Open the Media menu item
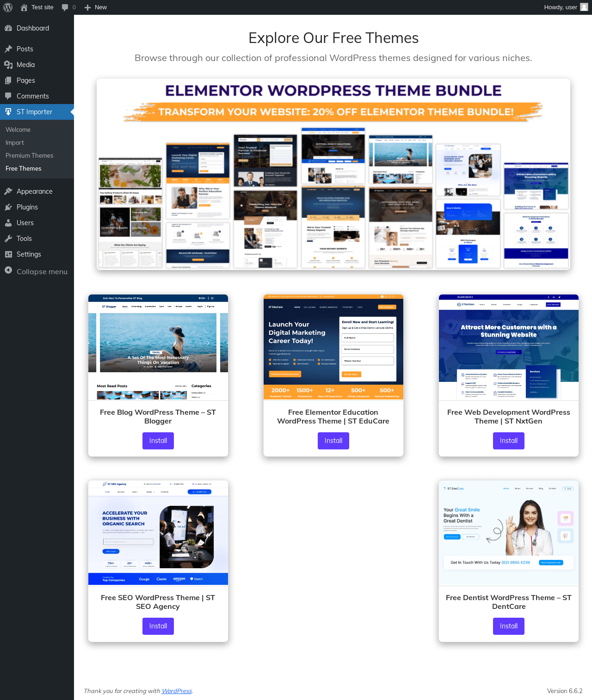592x700 pixels. tap(37, 65)
